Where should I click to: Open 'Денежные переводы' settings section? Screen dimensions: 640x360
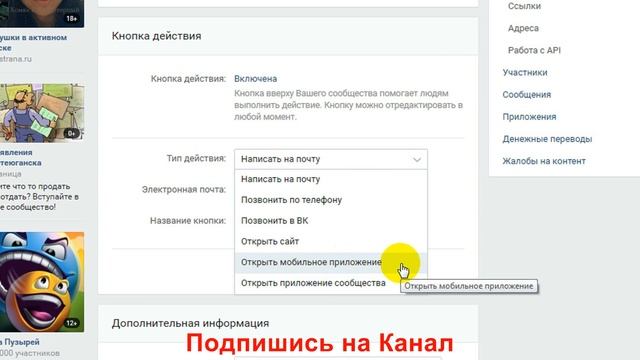547,139
